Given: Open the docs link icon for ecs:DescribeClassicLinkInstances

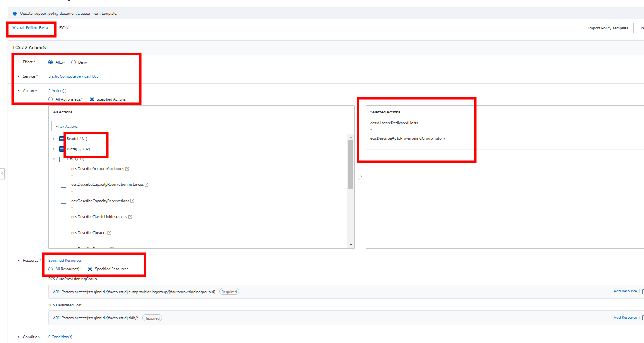Looking at the screenshot, I should click(x=130, y=217).
